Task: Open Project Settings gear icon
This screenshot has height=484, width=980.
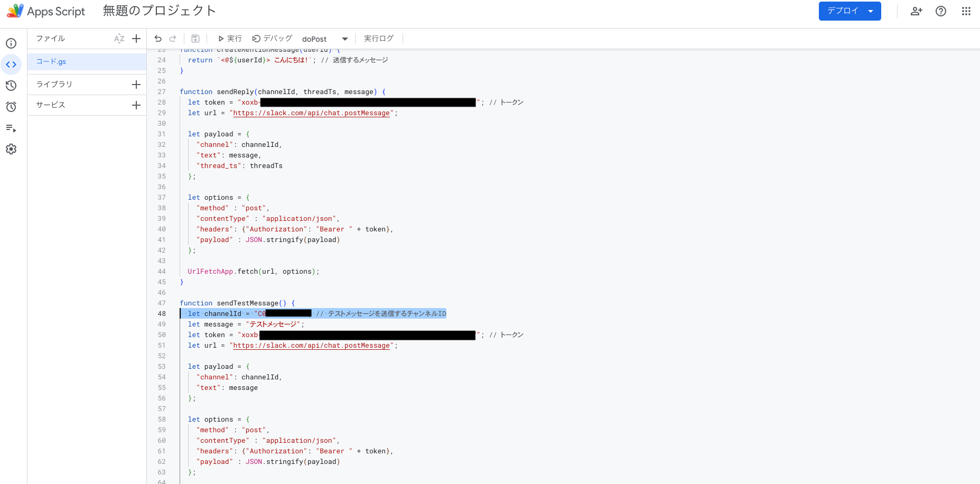Action: coord(11,149)
